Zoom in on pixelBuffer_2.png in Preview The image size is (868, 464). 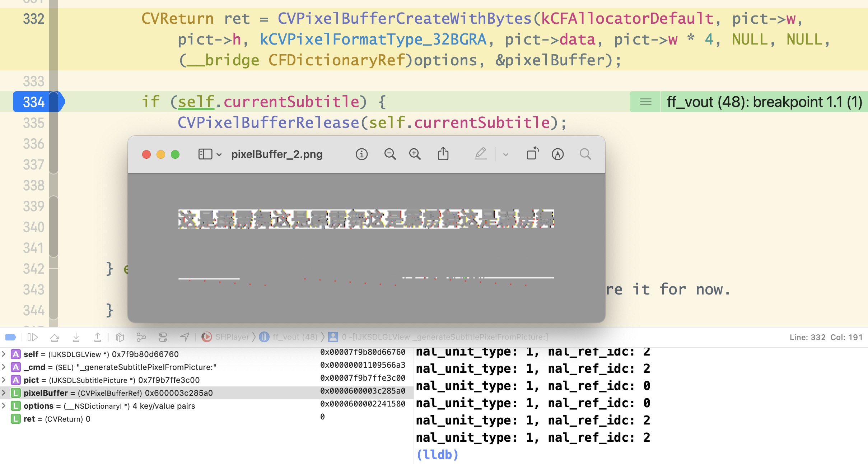pos(415,154)
